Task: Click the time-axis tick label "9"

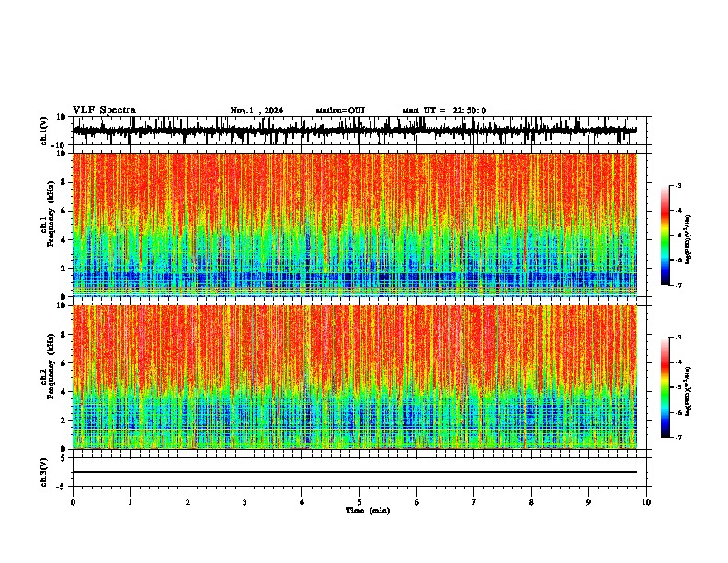Action: (x=588, y=502)
